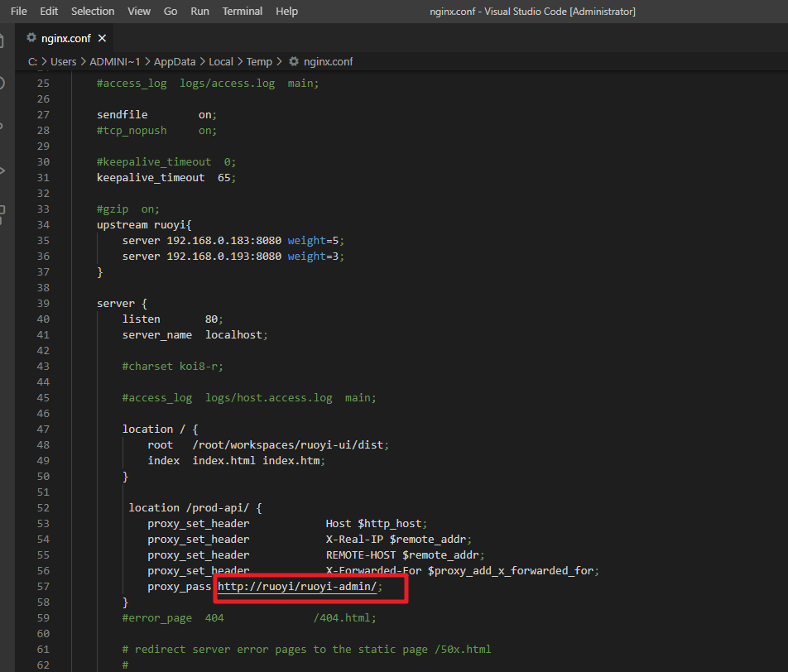Click gear icon on nginx.conf tab
The height and width of the screenshot is (672, 788).
(x=31, y=38)
